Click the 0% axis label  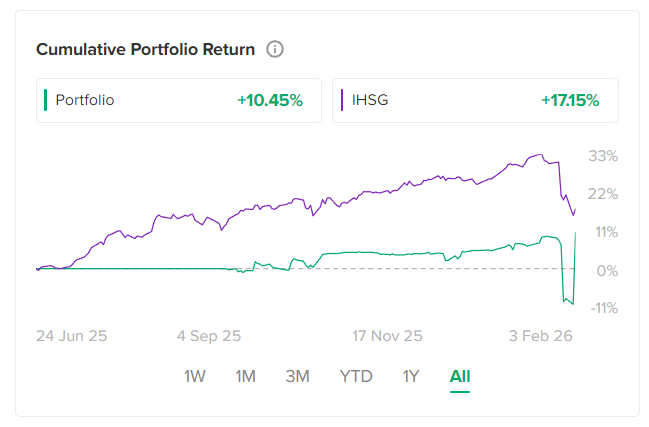point(606,270)
